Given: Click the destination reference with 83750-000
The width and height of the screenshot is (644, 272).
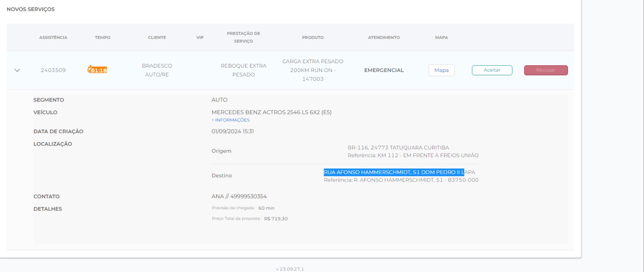Looking at the screenshot, I should pyautogui.click(x=401, y=180).
